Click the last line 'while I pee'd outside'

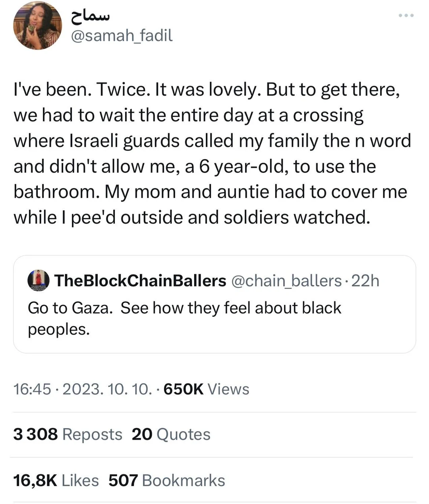191,217
